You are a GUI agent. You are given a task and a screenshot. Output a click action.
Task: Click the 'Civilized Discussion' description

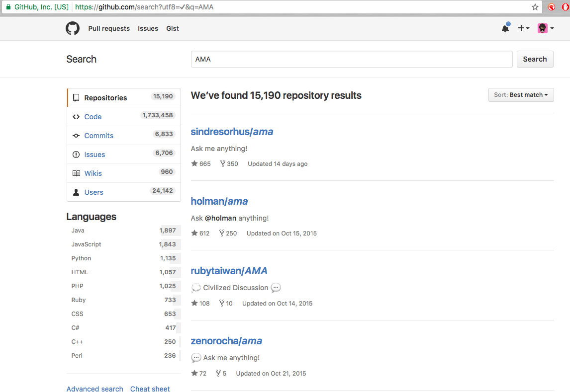(x=236, y=288)
